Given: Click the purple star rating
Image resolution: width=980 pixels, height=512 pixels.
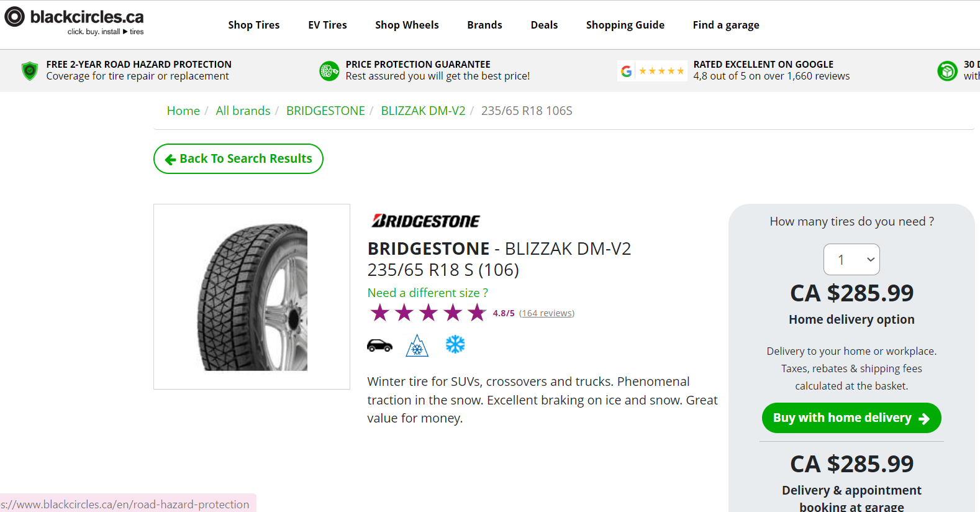Looking at the screenshot, I should (x=428, y=313).
